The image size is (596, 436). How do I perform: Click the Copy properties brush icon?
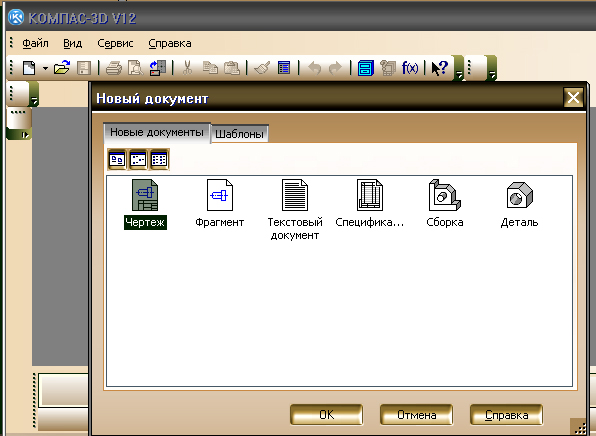pyautogui.click(x=262, y=68)
